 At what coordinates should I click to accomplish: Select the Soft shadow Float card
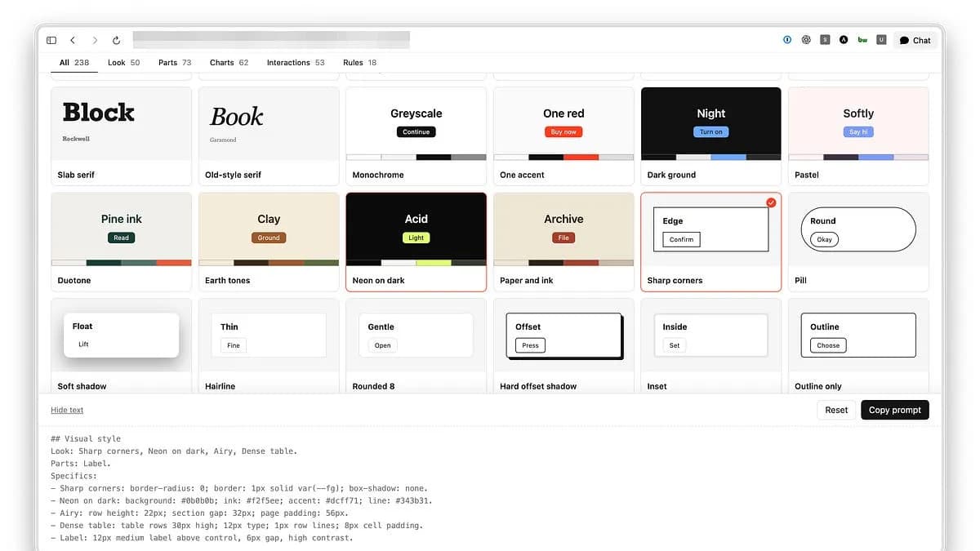coord(122,347)
